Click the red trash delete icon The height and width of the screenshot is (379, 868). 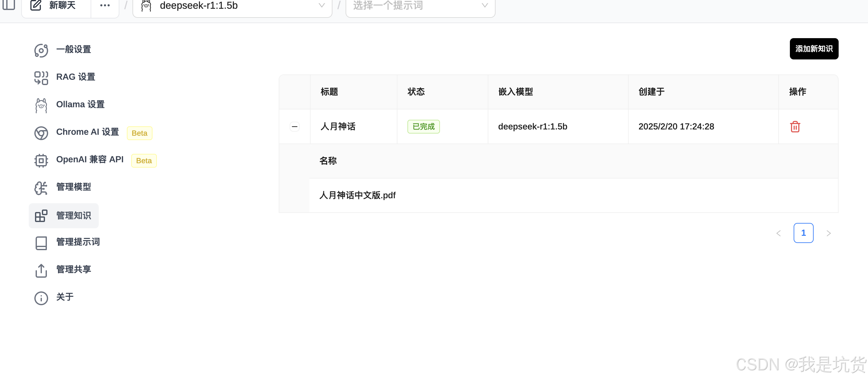795,127
